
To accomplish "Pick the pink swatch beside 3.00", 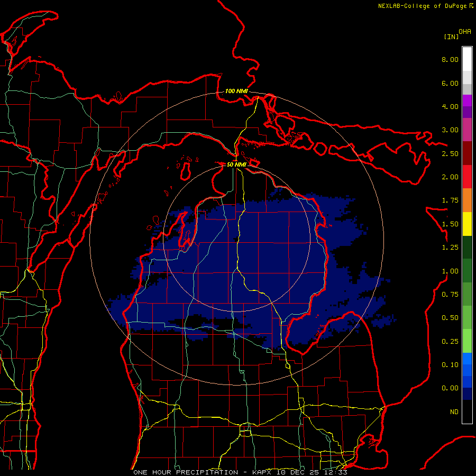I will tap(467, 130).
